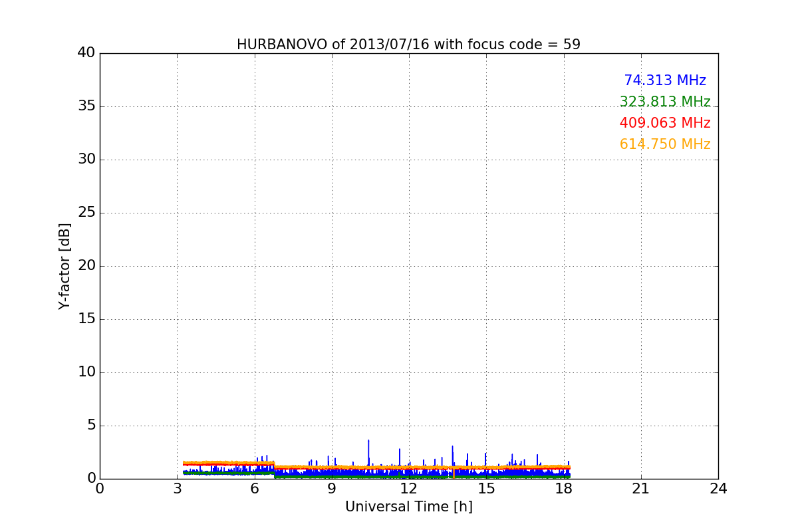Click the Universal Time [h] axis label
The width and height of the screenshot is (798, 532).
[408, 507]
